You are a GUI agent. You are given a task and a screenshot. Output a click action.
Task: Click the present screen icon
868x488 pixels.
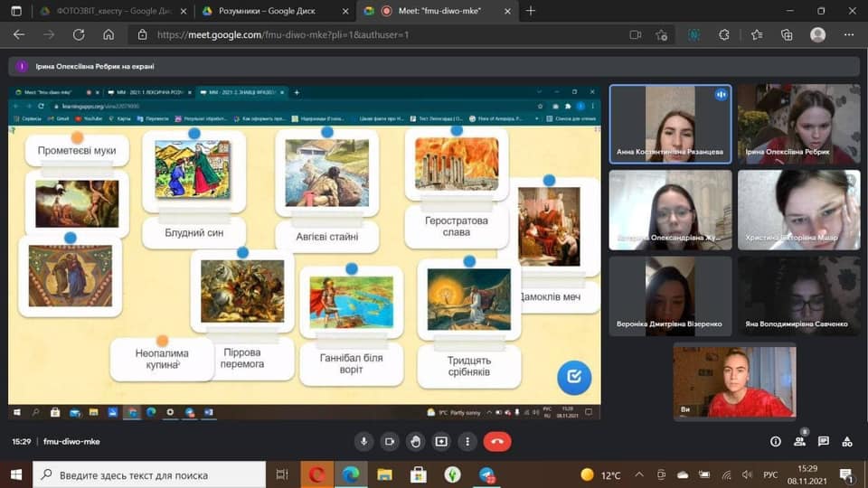click(x=441, y=442)
